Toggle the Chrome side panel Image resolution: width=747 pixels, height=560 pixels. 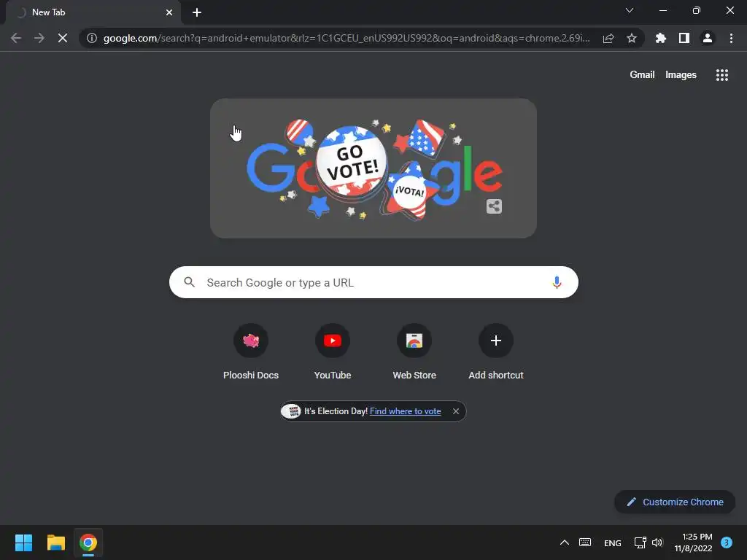(684, 38)
